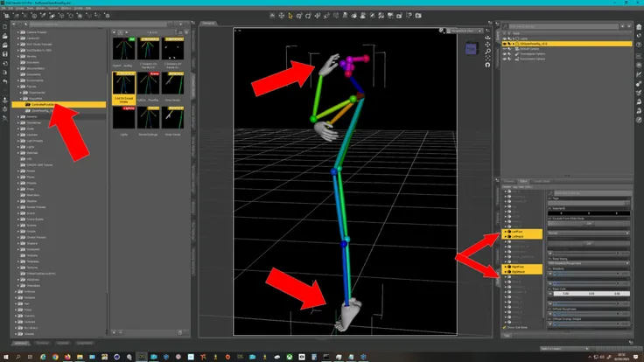Viewport: 644px width, 362px height.
Task: Click the compass icon at bottom of right sidebar
Action: (x=639, y=120)
